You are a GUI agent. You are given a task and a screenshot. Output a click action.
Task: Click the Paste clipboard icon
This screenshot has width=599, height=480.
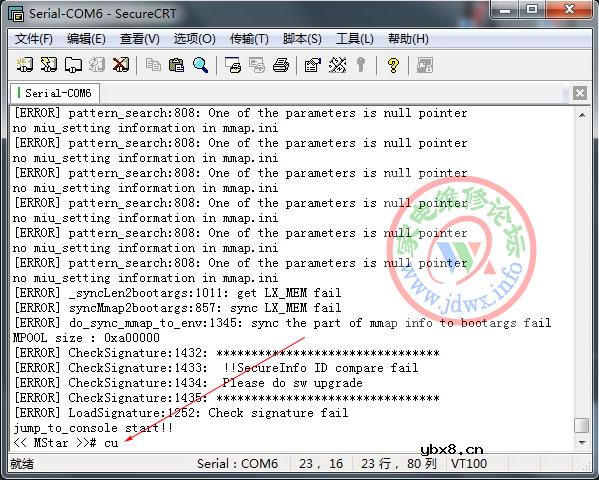tap(176, 65)
